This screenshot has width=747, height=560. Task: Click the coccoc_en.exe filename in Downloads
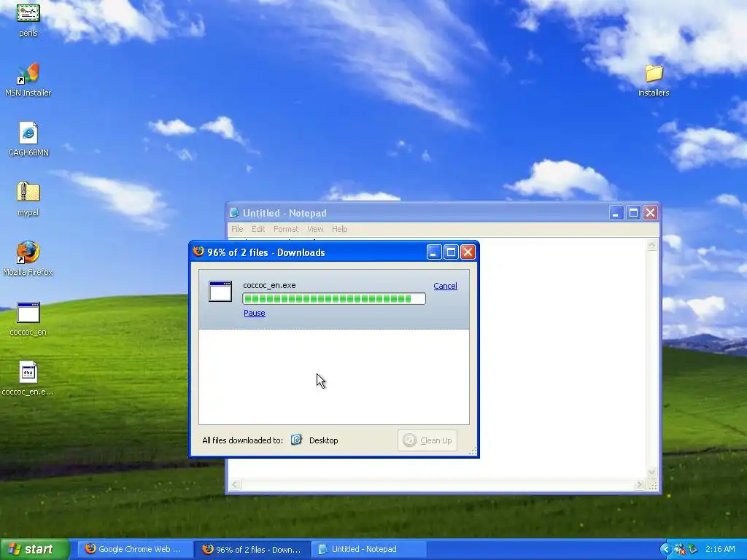(269, 285)
